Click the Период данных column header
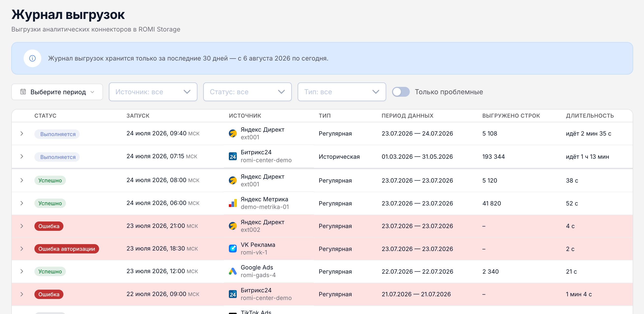644x314 pixels. pyautogui.click(x=408, y=116)
